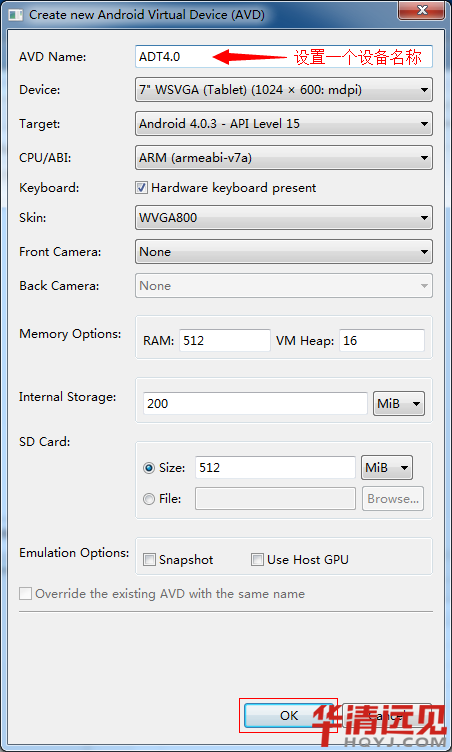The image size is (452, 752).
Task: Close the Create new AVD dialog
Action: pos(422,11)
